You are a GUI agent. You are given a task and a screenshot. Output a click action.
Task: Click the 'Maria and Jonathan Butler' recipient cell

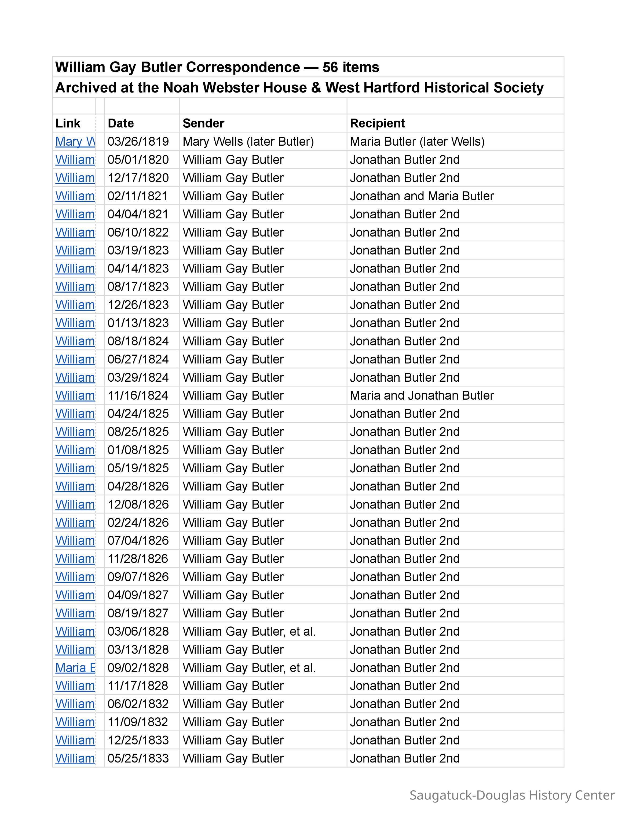click(x=422, y=396)
